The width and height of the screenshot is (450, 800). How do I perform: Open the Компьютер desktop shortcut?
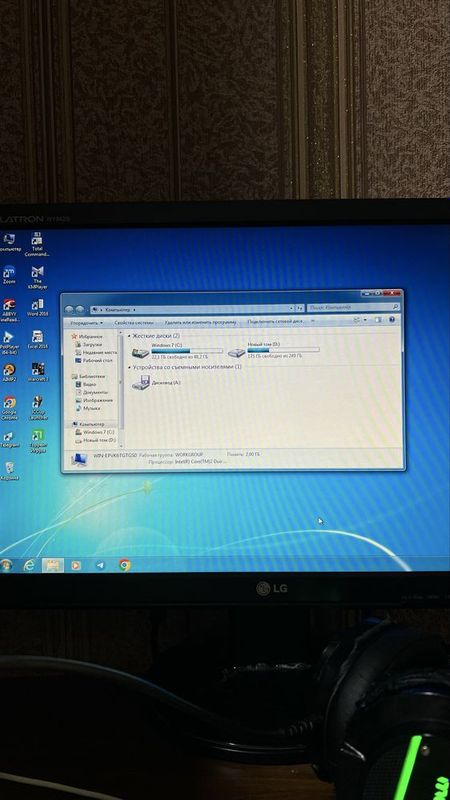coord(9,242)
